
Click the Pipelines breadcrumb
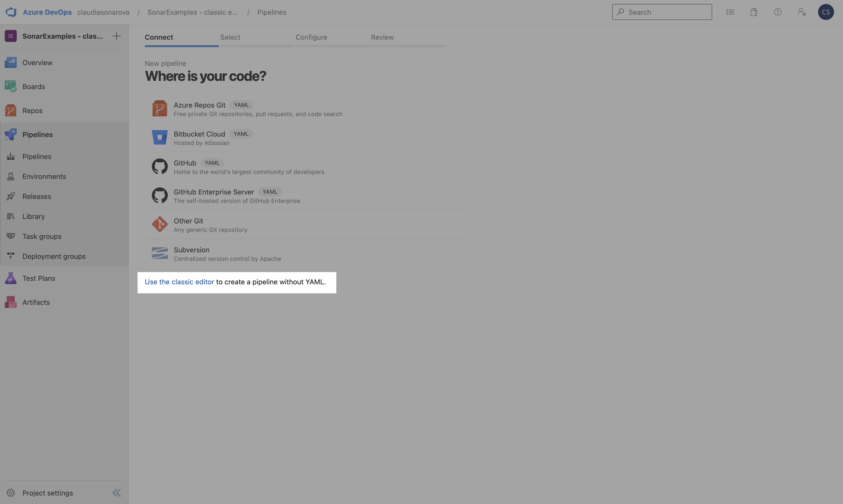[x=272, y=12]
